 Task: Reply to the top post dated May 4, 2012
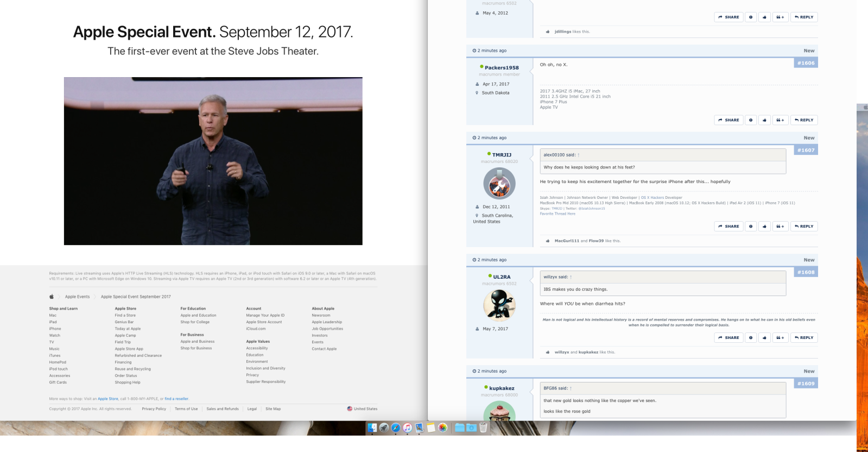(804, 17)
